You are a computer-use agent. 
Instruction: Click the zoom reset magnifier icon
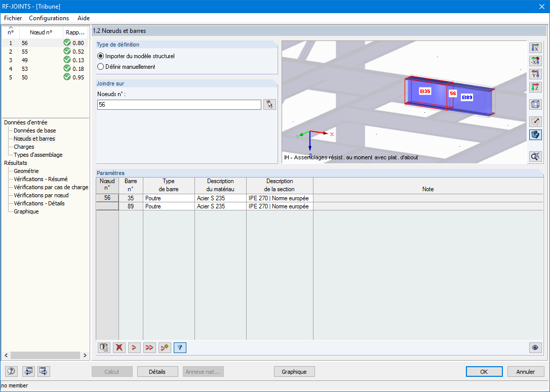[x=535, y=157]
